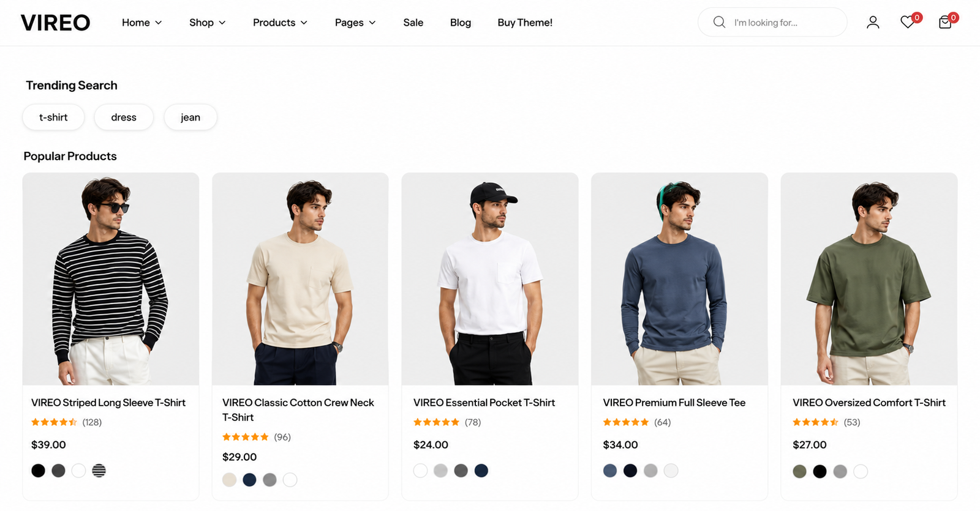Screen dimensions: 980x511
Task: Go to the VIREO logo home
Action: point(55,23)
